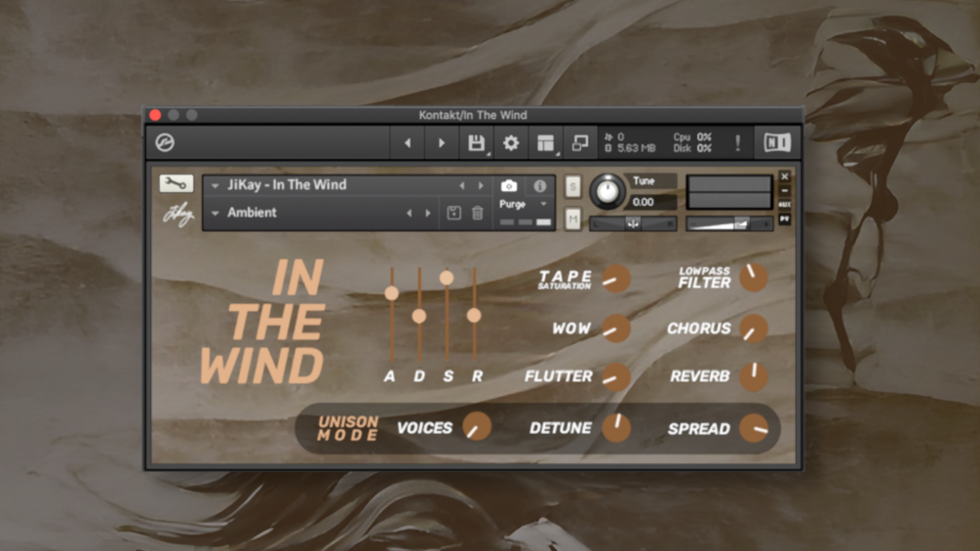980x551 pixels.
Task: Toggle the minimized view icon
Action: pos(580,143)
